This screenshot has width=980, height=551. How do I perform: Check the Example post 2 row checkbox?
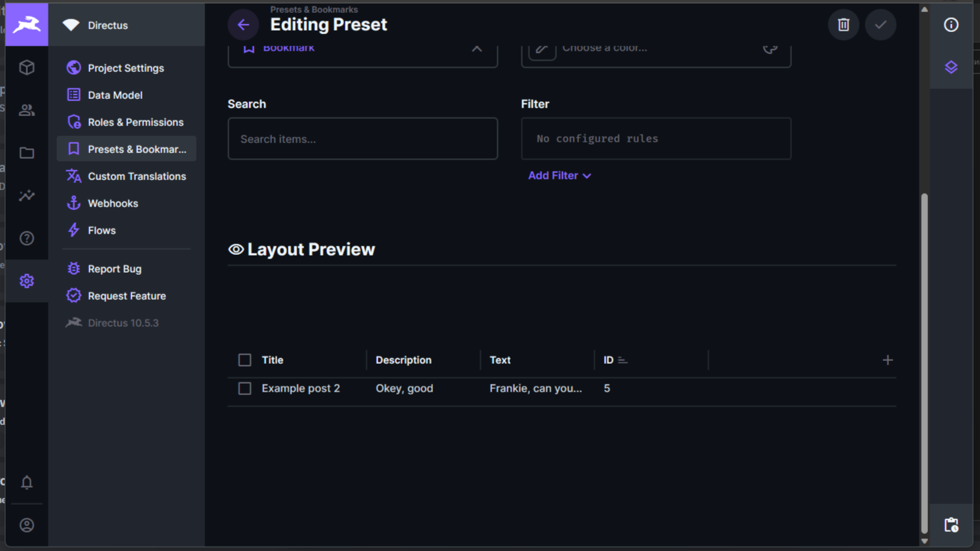pos(244,388)
